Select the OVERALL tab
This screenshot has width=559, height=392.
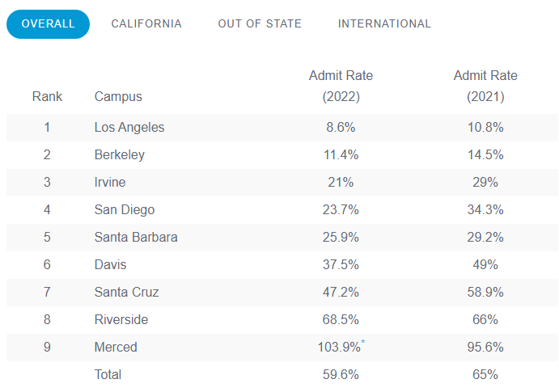pos(49,23)
